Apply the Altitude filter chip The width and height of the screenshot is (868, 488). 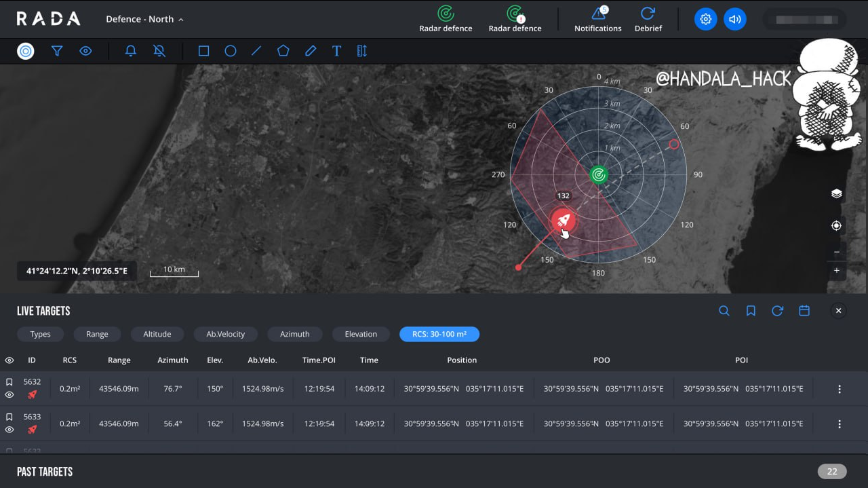(x=157, y=334)
